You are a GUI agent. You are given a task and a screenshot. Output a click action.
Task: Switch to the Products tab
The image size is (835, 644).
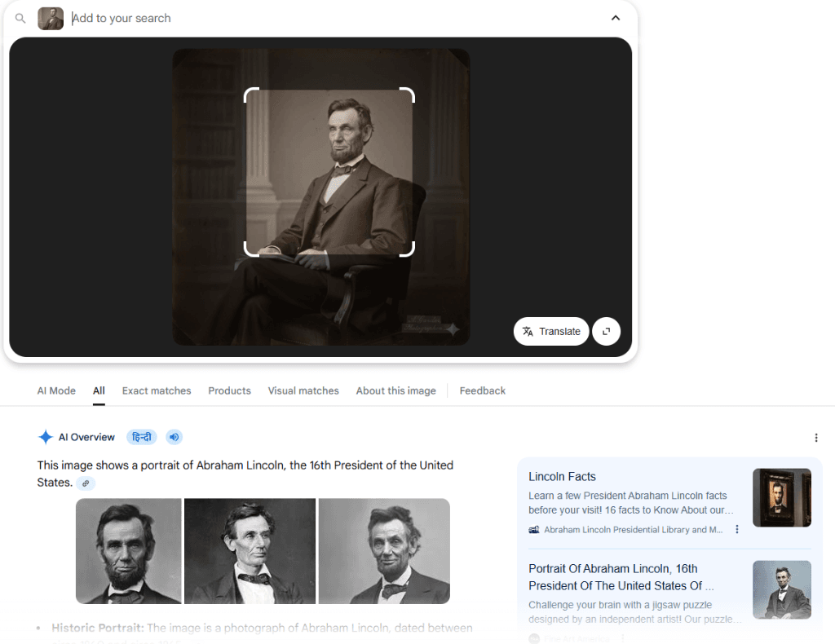tap(229, 390)
